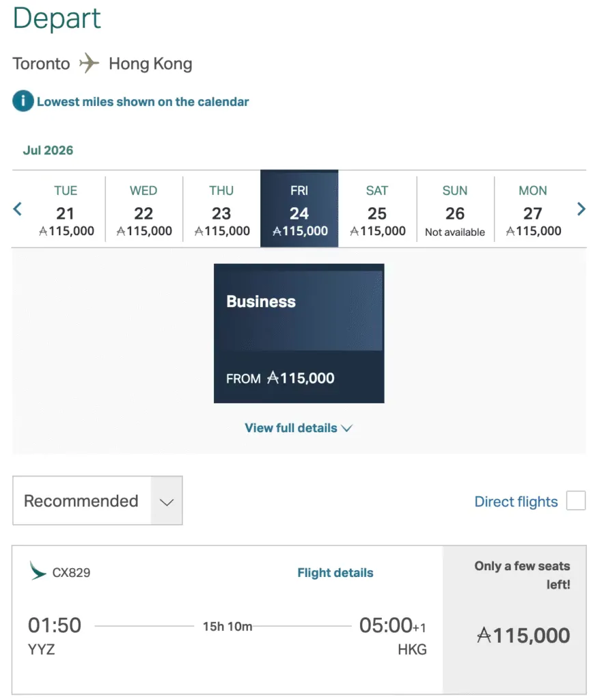Viewport: 591px width, 700px height.
Task: Click the Asia Miles symbol in the FROM 115,000 price
Action: [x=273, y=377]
